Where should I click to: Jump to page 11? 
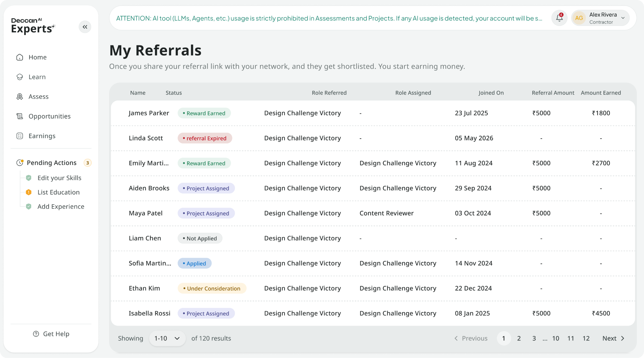[571, 338]
